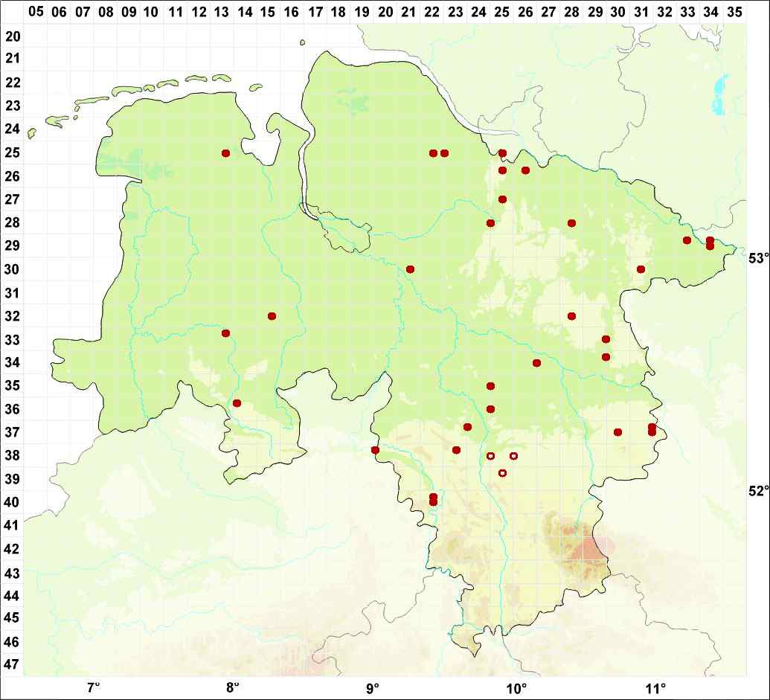Select row number 37
The width and height of the screenshot is (770, 700).
click(x=13, y=432)
